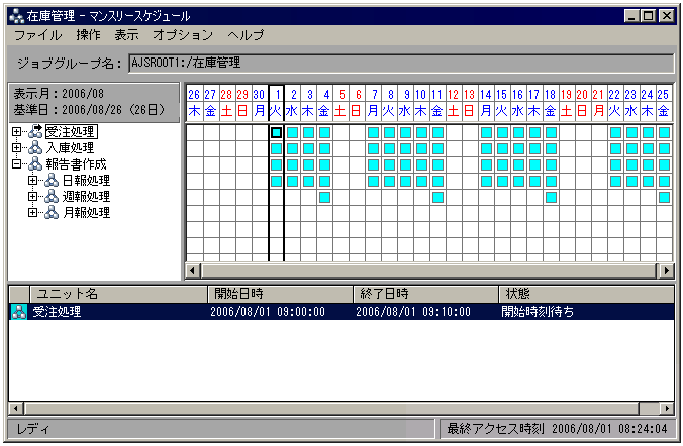Click the 受注処理 jobnet icon in tree
This screenshot has width=683, height=446.
click(x=35, y=131)
